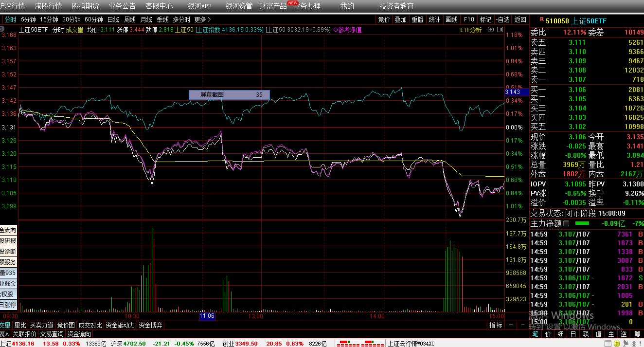Toggle the 上证50 index overlay in legend
This screenshot has width=644, height=347.
coord(298,30)
